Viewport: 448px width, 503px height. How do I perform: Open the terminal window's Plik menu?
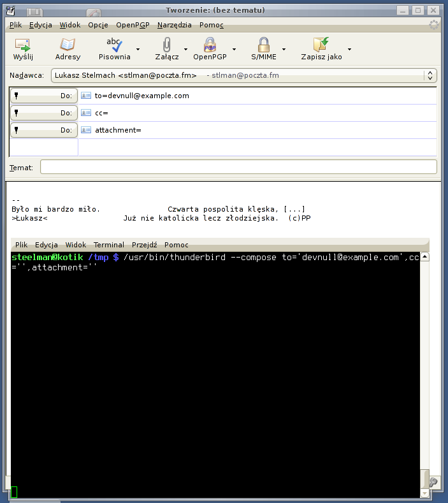(21, 245)
